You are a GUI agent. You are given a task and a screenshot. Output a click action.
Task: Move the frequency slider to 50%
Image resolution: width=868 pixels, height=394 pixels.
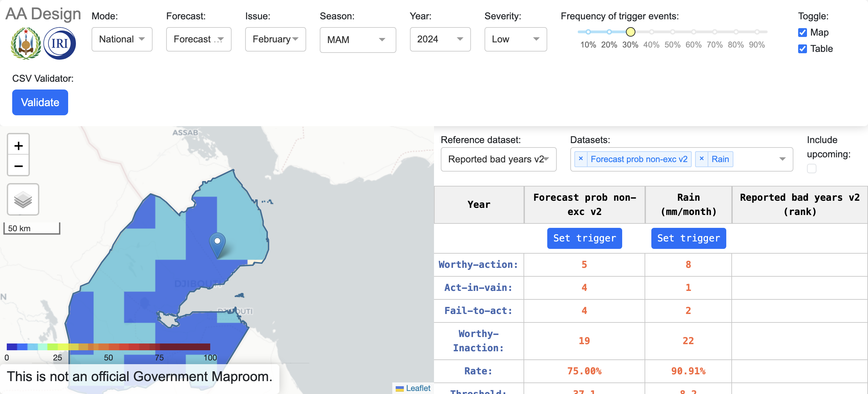pyautogui.click(x=672, y=32)
